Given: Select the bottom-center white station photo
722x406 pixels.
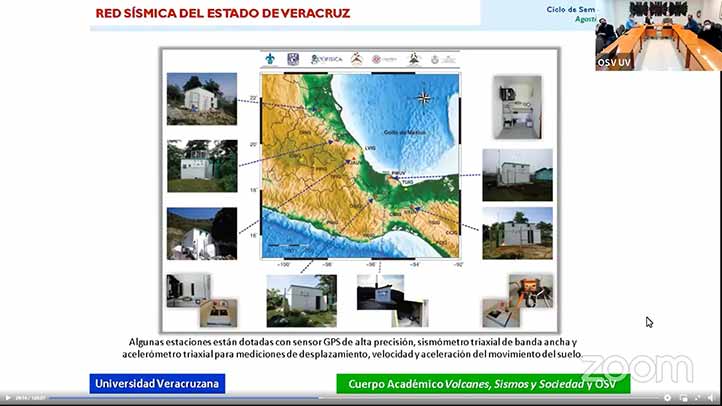Looking at the screenshot, I should (x=302, y=301).
